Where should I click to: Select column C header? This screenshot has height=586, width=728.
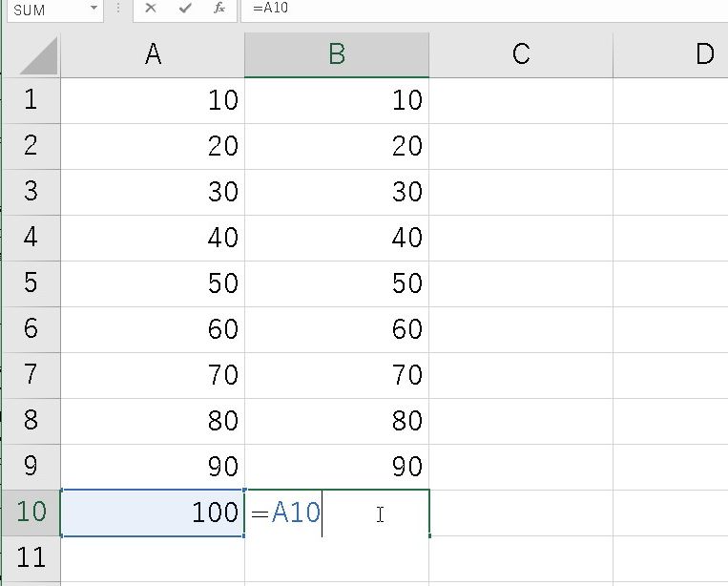[x=520, y=54]
